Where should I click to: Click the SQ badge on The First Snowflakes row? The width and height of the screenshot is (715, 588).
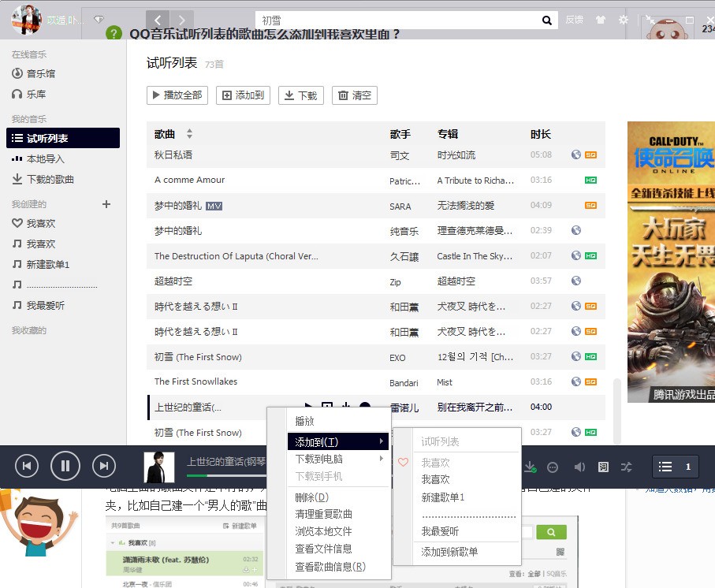(x=590, y=382)
